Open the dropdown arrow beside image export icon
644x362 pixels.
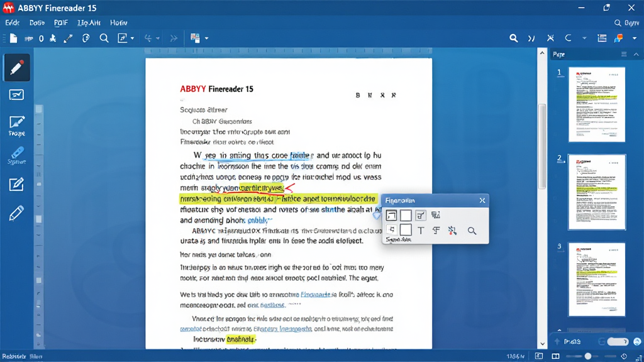132,38
